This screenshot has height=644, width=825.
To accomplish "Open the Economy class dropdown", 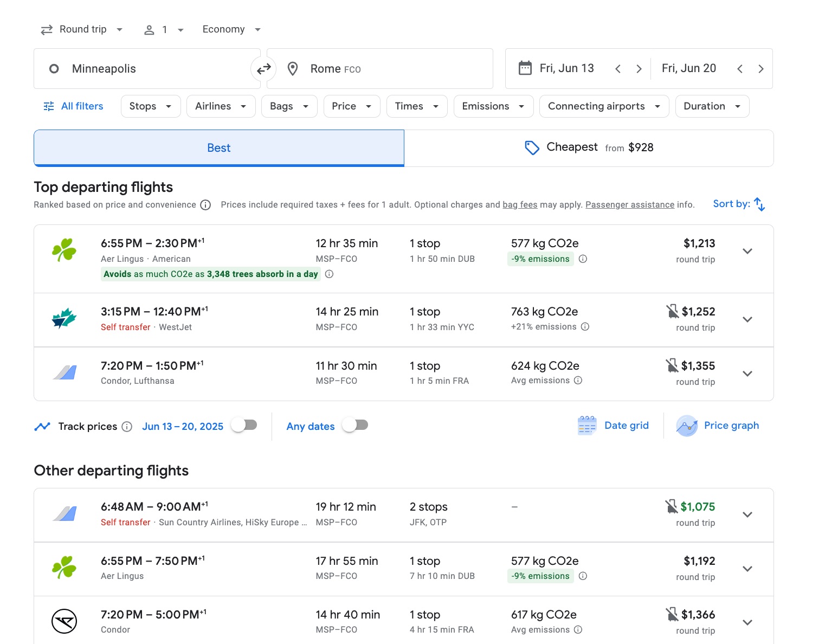I will (231, 29).
